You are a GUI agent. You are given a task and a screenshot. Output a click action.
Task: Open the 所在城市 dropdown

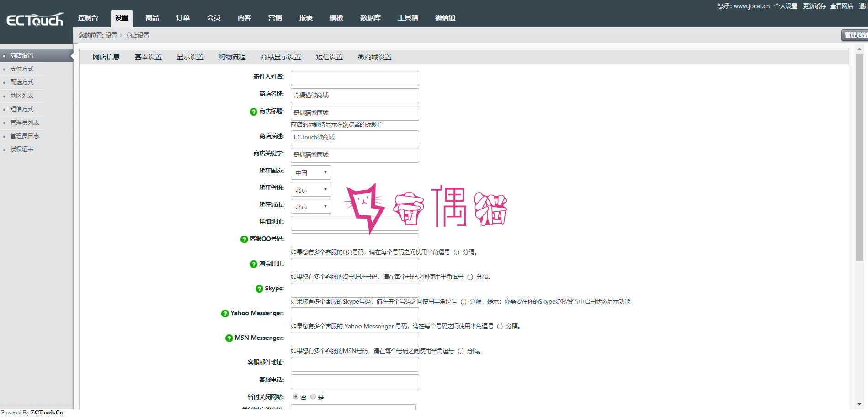point(311,206)
